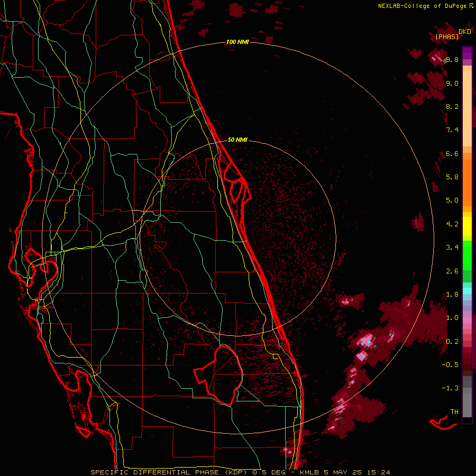
Task: Click the 1.8 color scale value
Action: (x=452, y=295)
